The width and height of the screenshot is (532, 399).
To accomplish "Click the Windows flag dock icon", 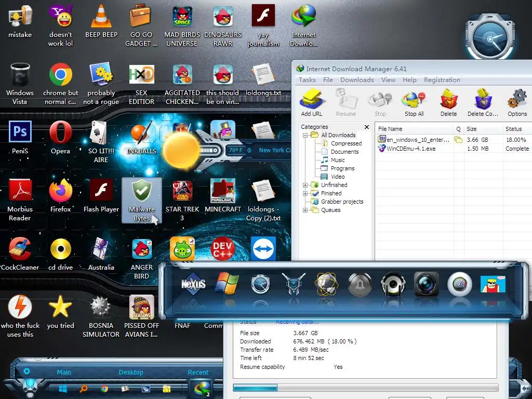I will (x=227, y=284).
